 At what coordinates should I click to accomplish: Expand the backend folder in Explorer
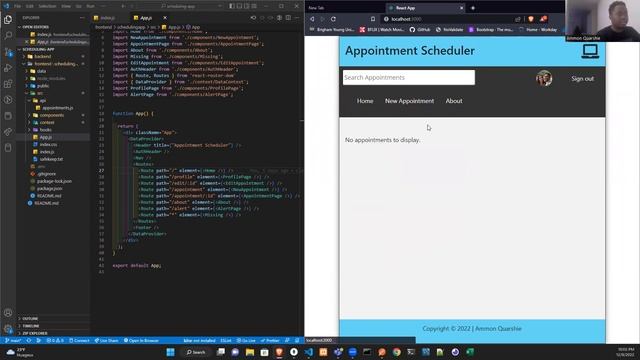[x=42, y=56]
